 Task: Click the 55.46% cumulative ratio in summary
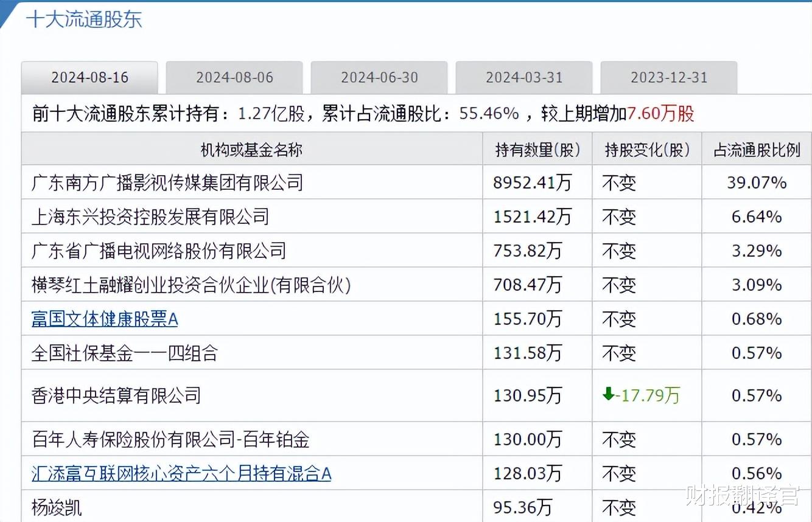tap(489, 113)
